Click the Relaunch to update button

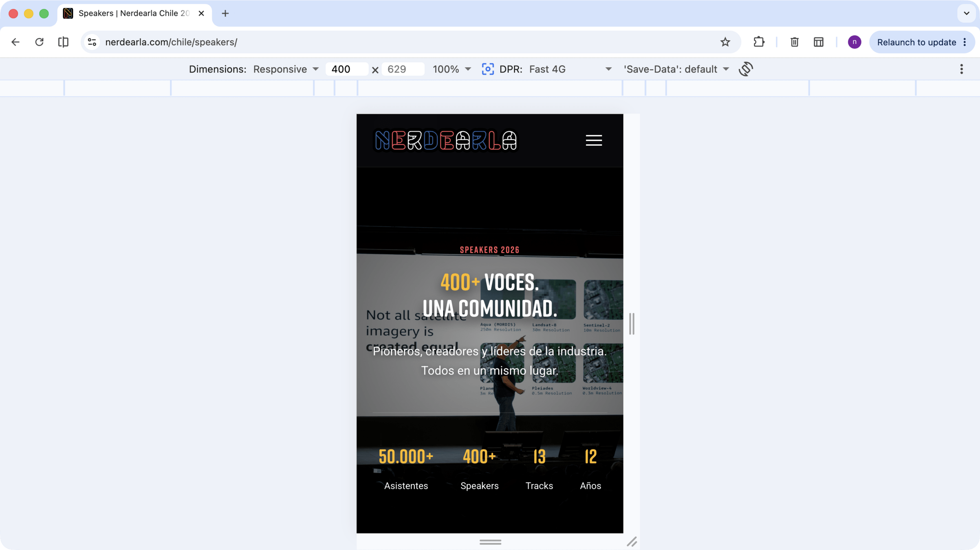916,42
